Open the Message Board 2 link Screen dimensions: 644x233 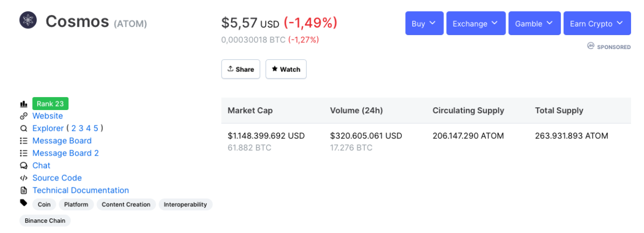point(66,153)
